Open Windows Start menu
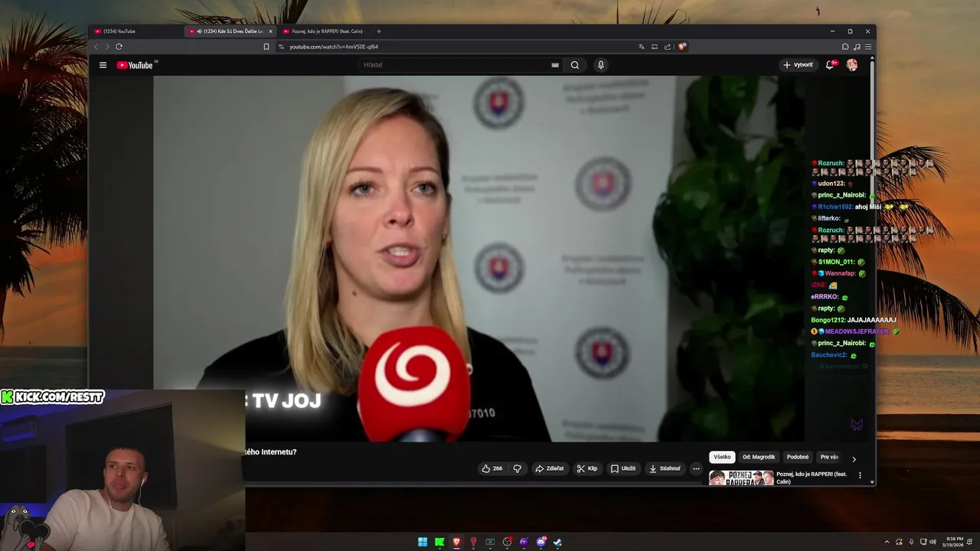 coord(423,542)
